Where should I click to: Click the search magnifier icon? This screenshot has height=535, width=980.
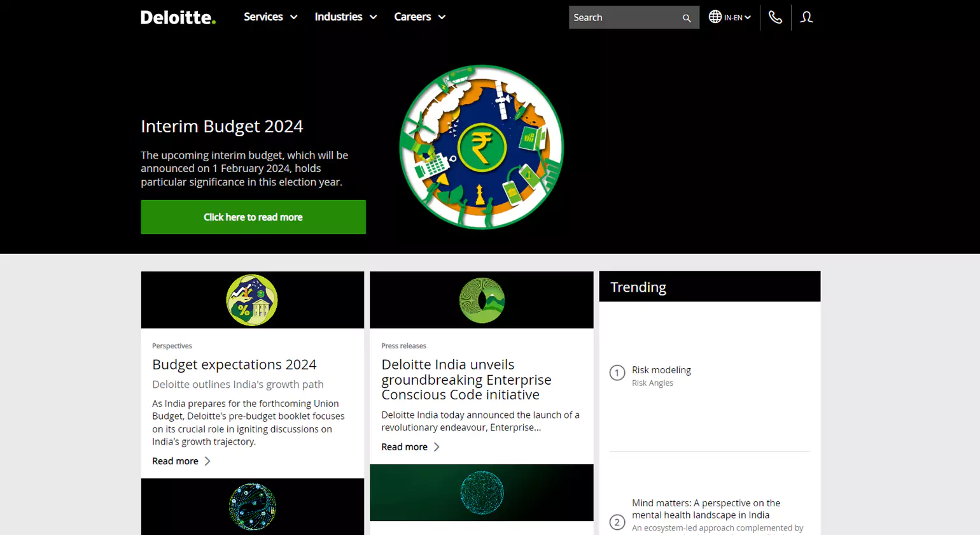click(686, 17)
